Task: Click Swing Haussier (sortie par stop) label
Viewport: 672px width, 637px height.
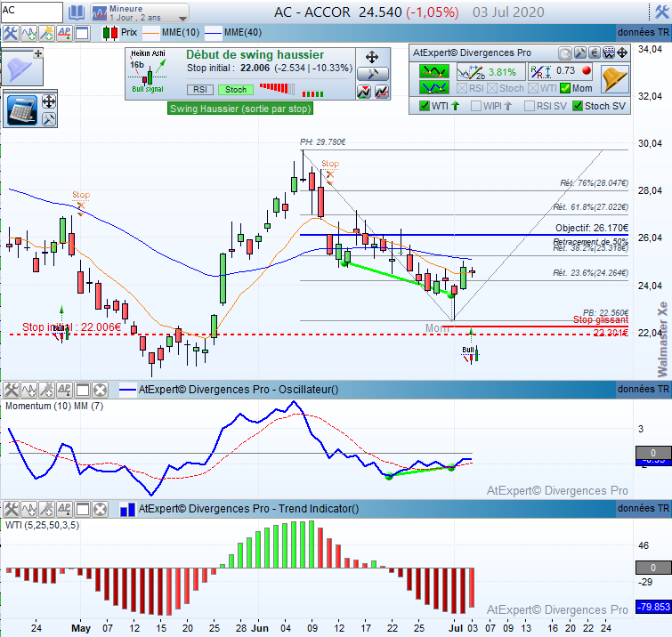Action: click(240, 109)
